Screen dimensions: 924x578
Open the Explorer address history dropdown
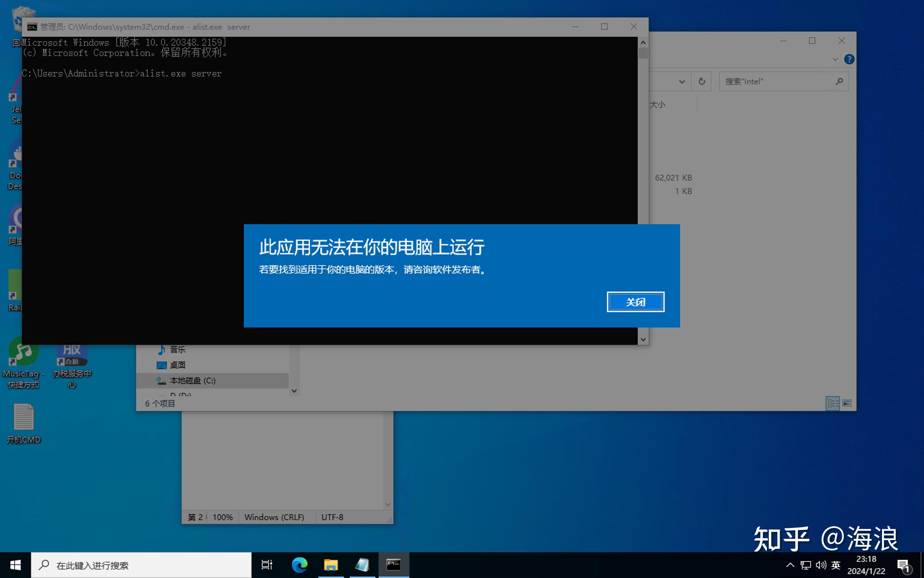681,82
